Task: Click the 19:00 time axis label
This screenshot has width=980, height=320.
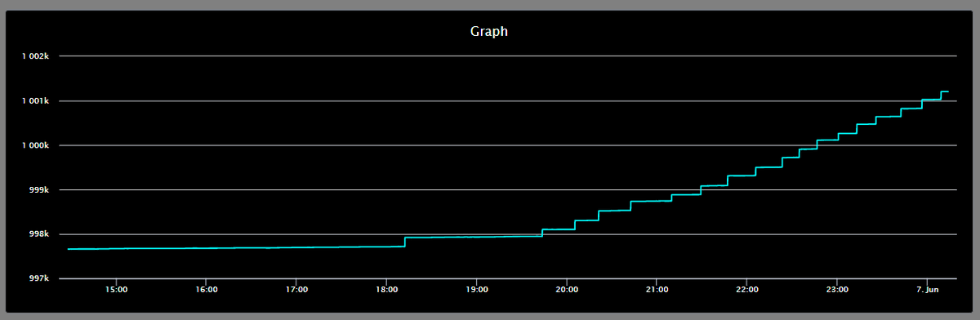Action: click(477, 289)
